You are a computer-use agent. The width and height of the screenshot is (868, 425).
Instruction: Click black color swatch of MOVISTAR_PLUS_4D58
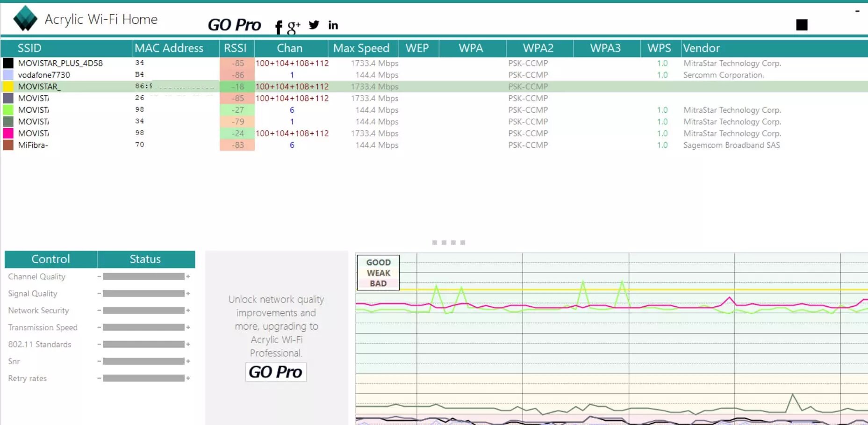pyautogui.click(x=8, y=63)
